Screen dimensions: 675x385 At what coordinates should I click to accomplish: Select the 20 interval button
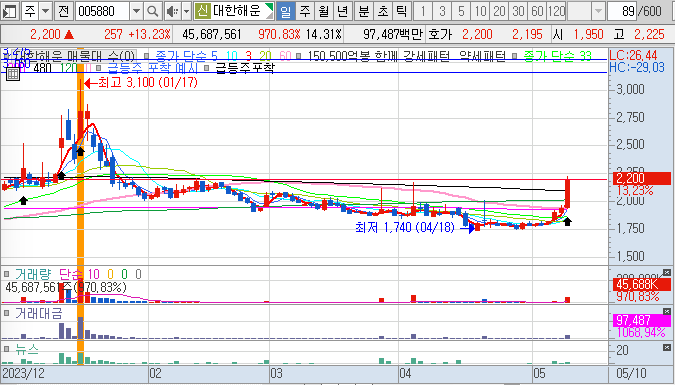(499, 11)
